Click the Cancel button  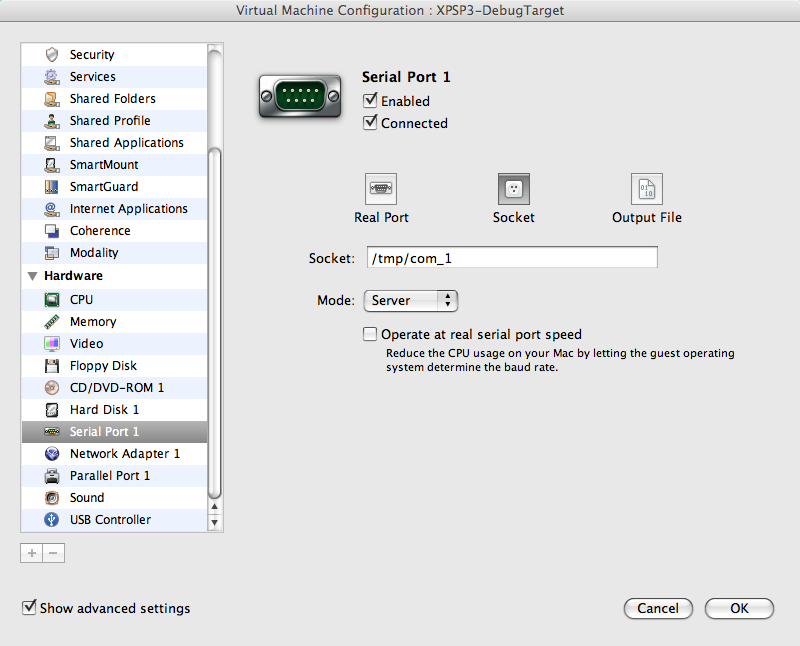coord(658,608)
